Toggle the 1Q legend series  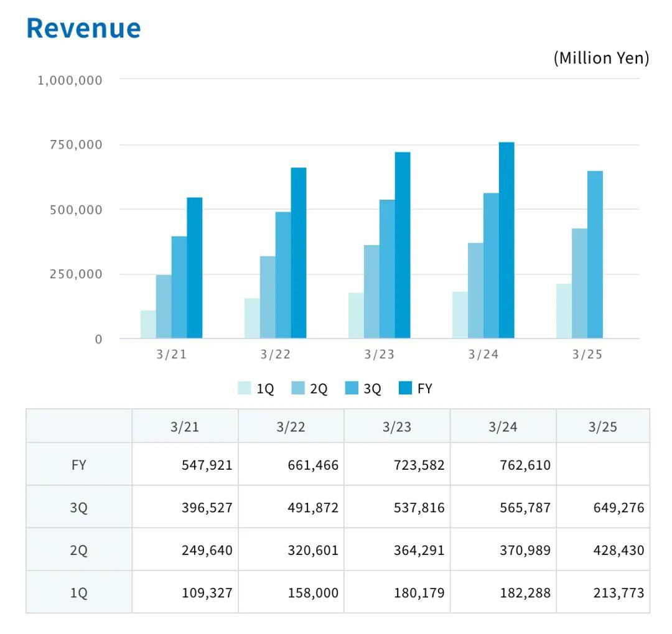pos(256,389)
